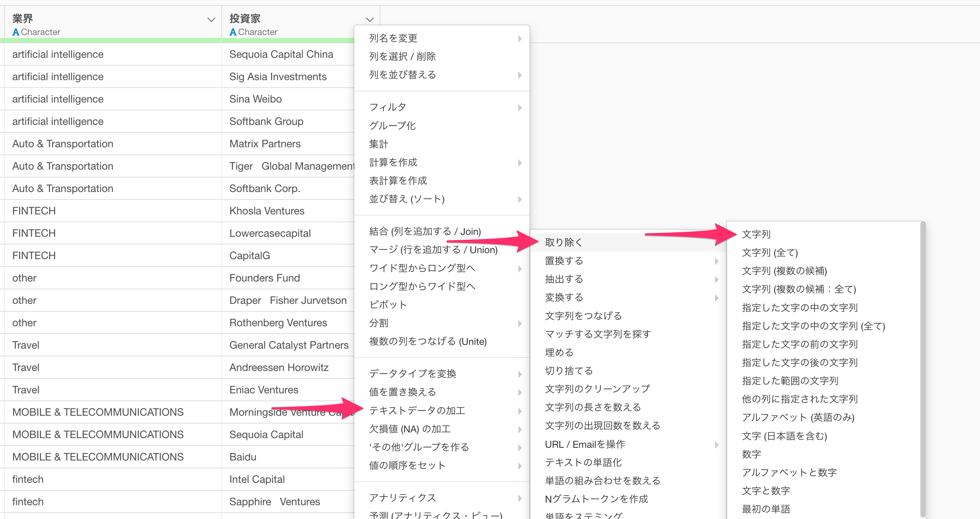Expand the アナリティクス submenu
980x519 pixels.
(442, 498)
